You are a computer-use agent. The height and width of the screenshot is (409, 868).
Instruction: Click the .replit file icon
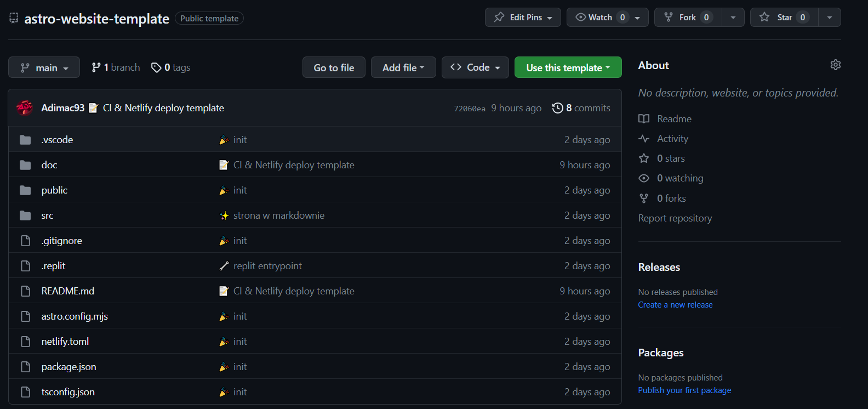[x=25, y=266]
